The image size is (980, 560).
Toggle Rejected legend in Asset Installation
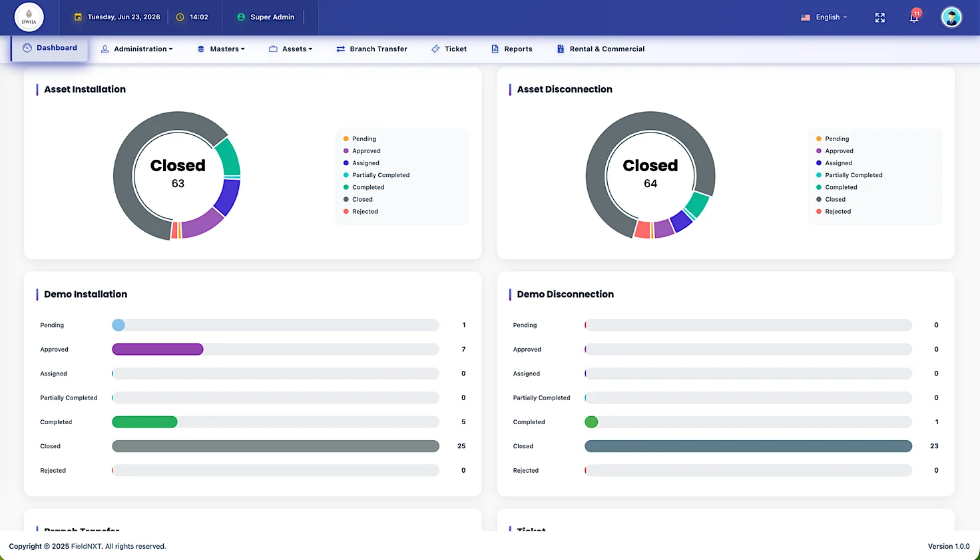tap(360, 211)
